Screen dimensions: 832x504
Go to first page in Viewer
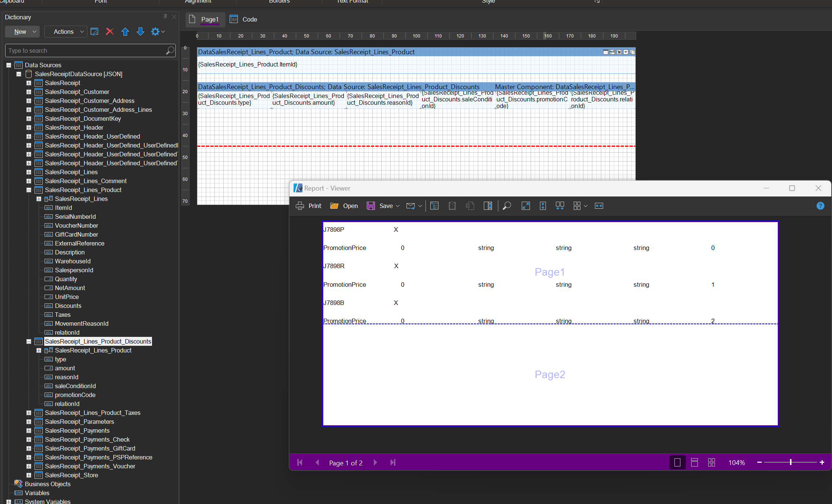point(300,462)
